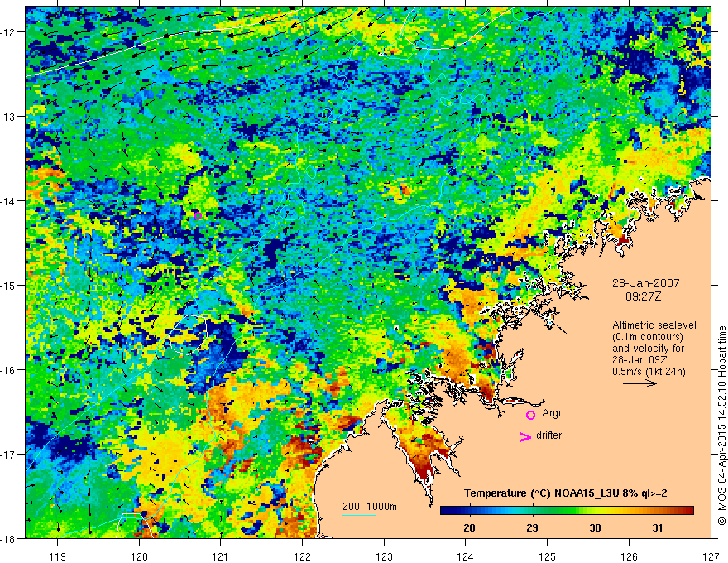
Task: Click the color bar label "29"
Action: pos(532,527)
